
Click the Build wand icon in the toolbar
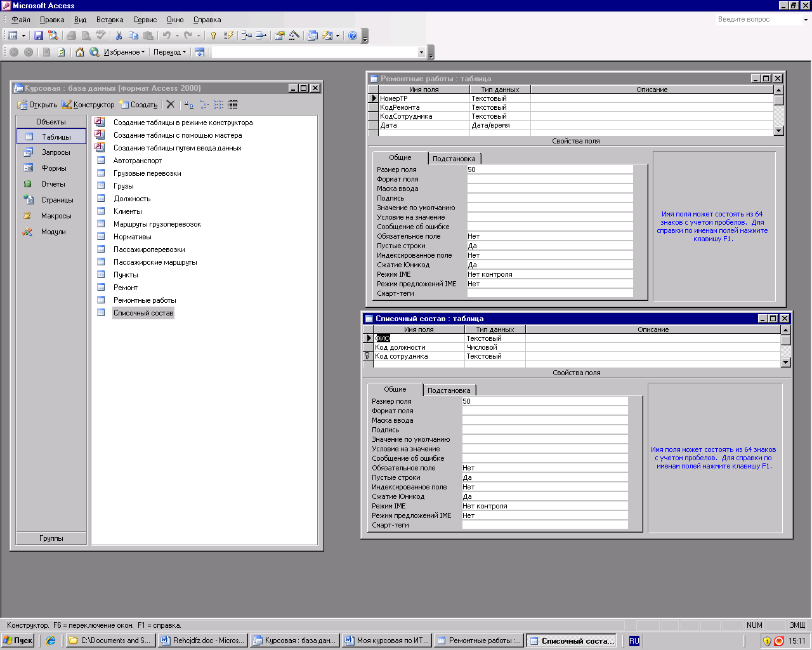click(294, 36)
